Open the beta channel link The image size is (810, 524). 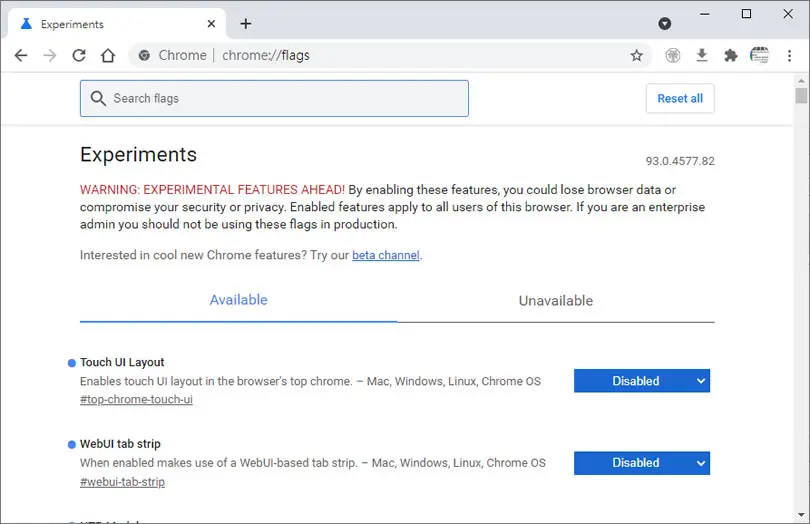(x=386, y=255)
